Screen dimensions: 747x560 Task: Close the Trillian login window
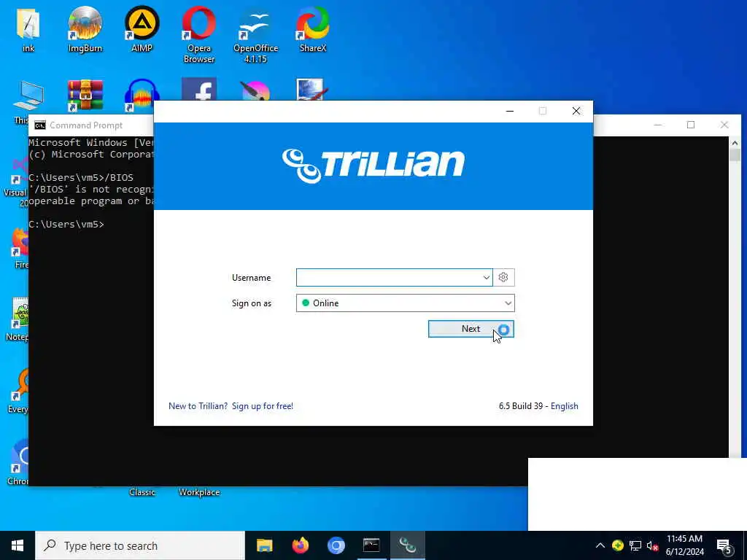click(576, 111)
